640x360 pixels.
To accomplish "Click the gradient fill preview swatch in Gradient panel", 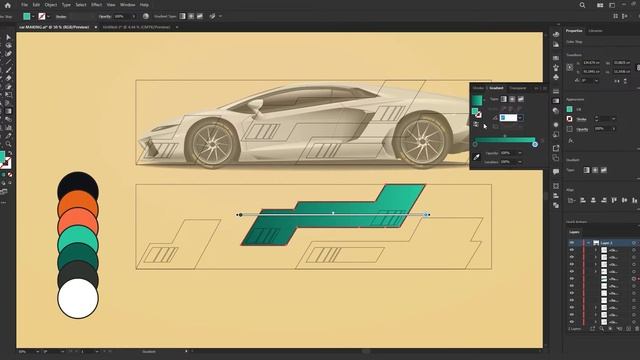I will tap(477, 100).
